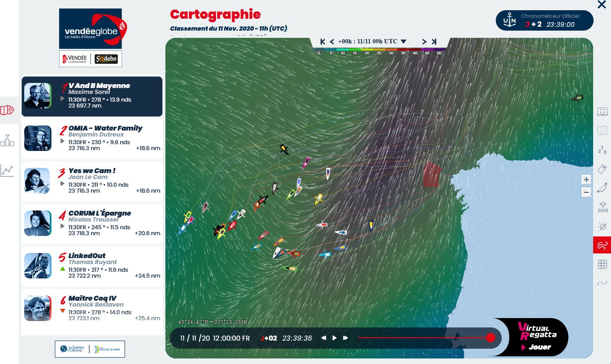The width and height of the screenshot is (611, 364).
Task: Select V And B Mayenne skipper card
Action: click(x=92, y=97)
